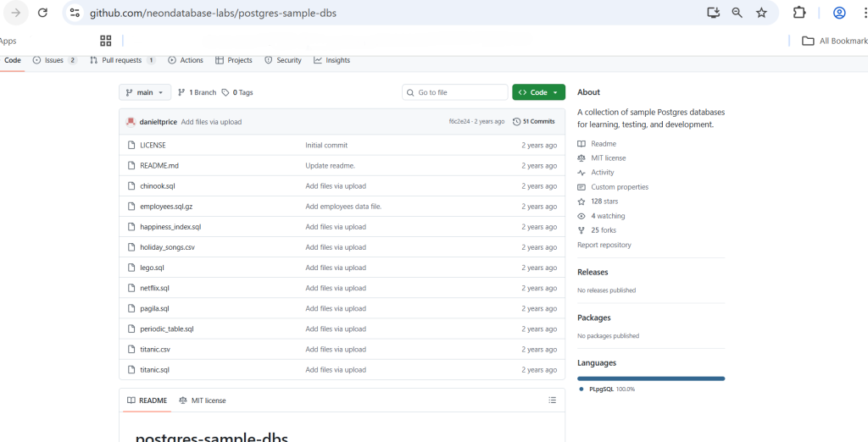Screen dimensions: 868x442
Task: Click the browser reload page icon
Action: click(x=42, y=13)
